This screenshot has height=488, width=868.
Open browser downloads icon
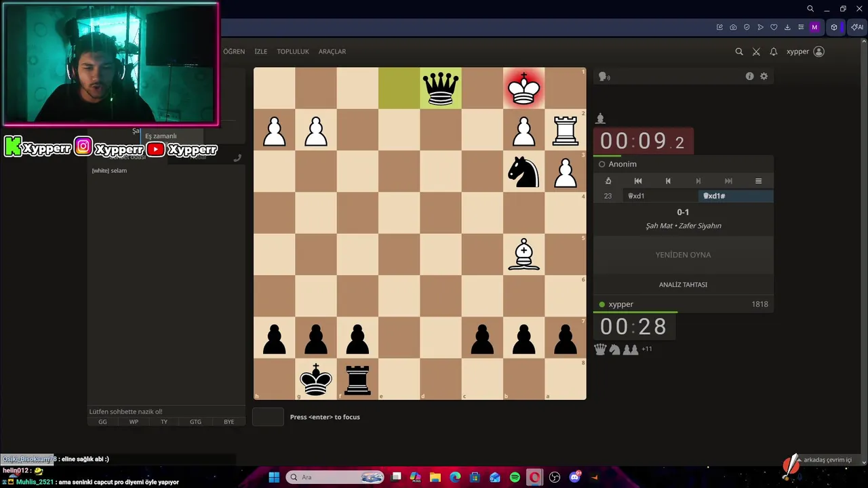pyautogui.click(x=787, y=27)
